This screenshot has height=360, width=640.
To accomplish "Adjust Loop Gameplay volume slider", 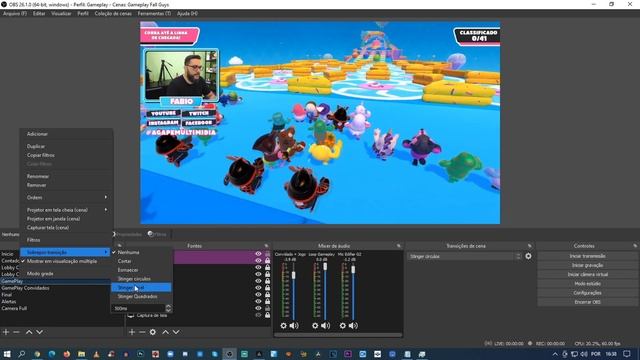I will tap(325, 267).
